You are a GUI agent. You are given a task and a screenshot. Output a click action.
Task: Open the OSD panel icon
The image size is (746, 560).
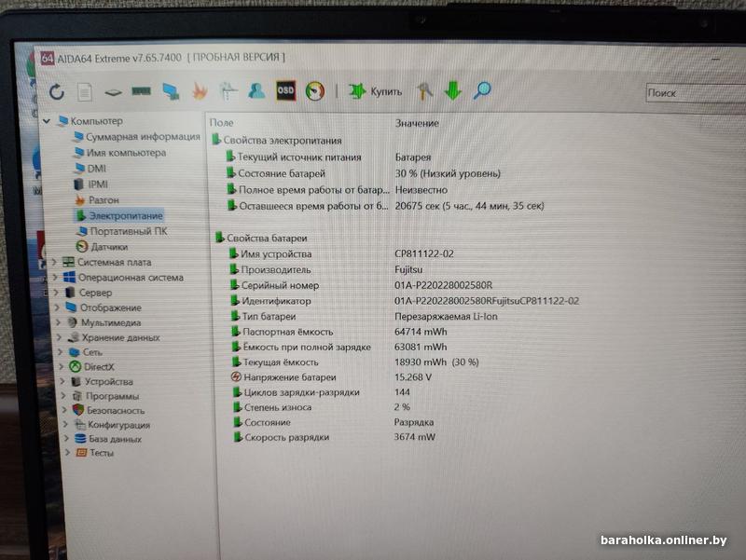pos(285,89)
